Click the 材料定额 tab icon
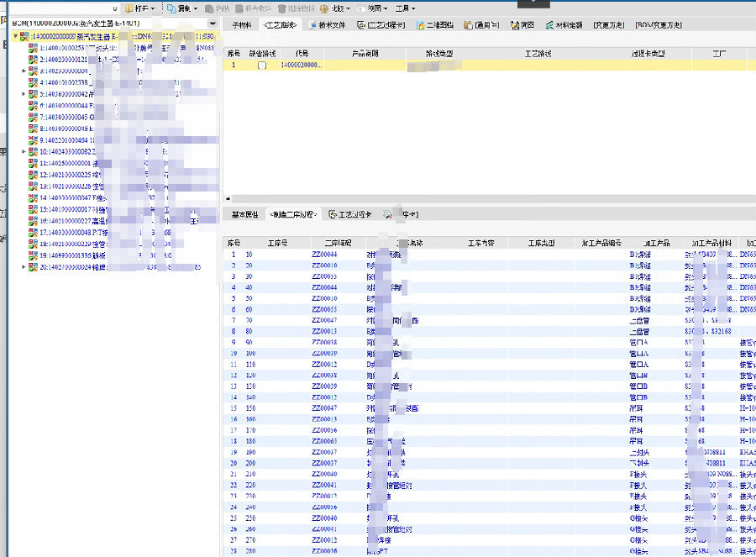The width and height of the screenshot is (756, 557). (549, 25)
